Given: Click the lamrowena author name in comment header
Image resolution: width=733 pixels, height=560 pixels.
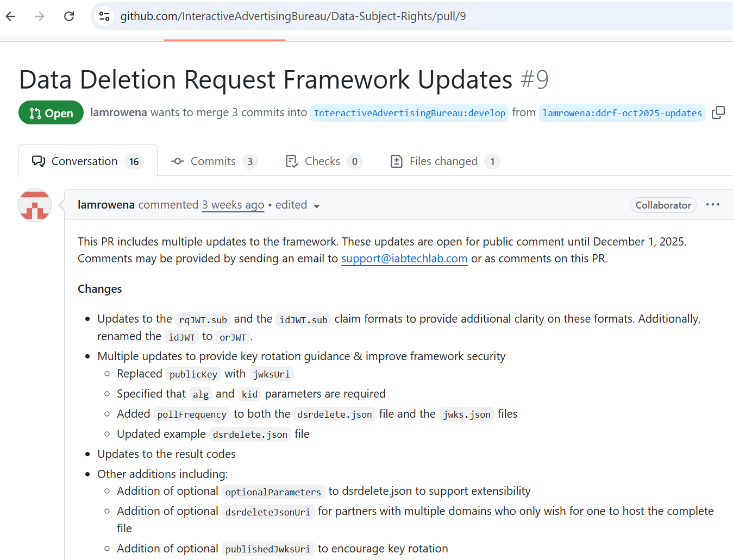Looking at the screenshot, I should (x=106, y=205).
